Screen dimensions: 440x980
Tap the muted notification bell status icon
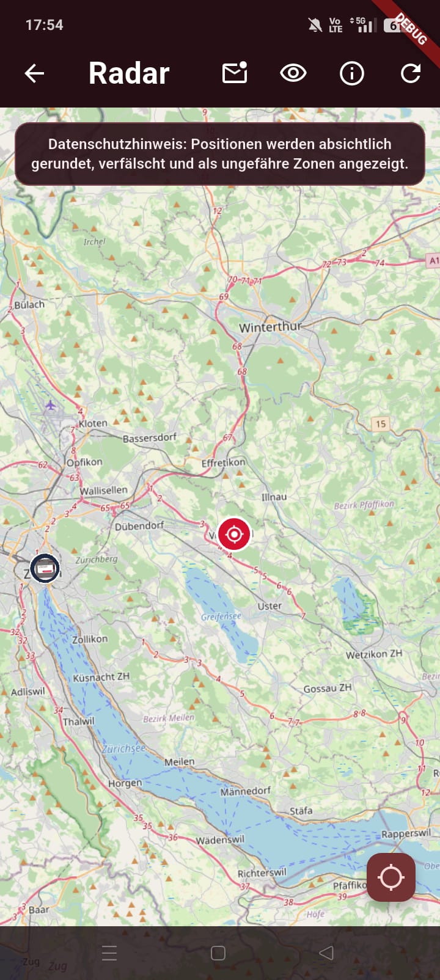[x=315, y=25]
